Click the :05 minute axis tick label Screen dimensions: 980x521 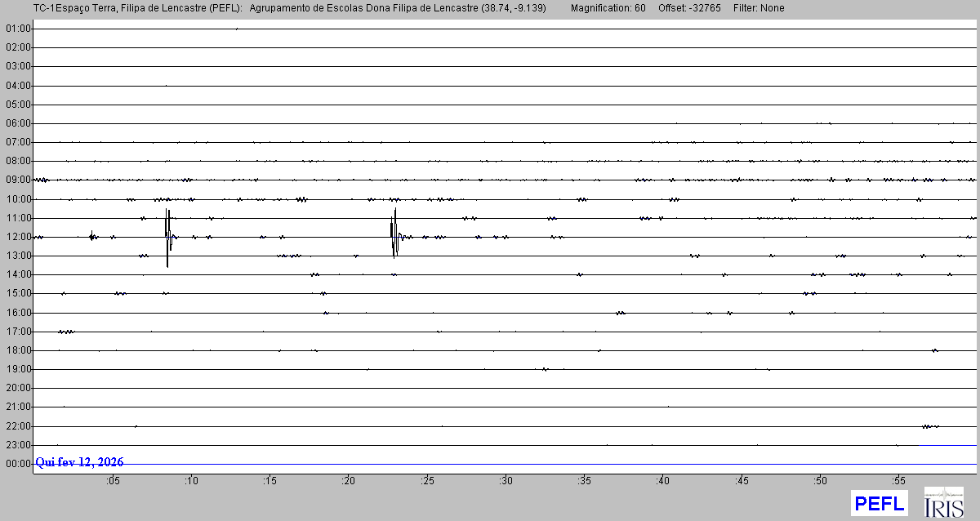pyautogui.click(x=113, y=480)
